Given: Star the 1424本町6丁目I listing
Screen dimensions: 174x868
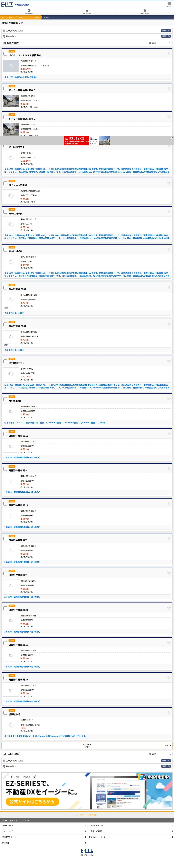Looking at the screenshot, I should [x=169, y=361].
